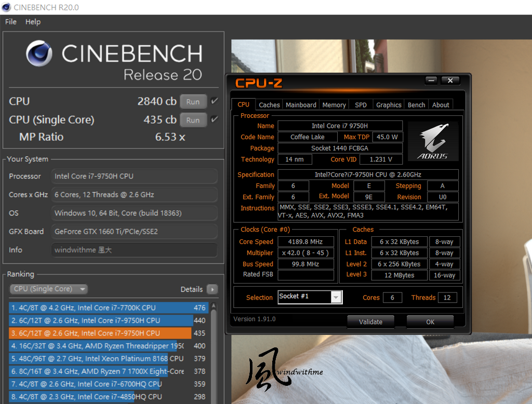Click the Processor field in Your System
This screenshot has width=532, height=404.
[x=135, y=176]
